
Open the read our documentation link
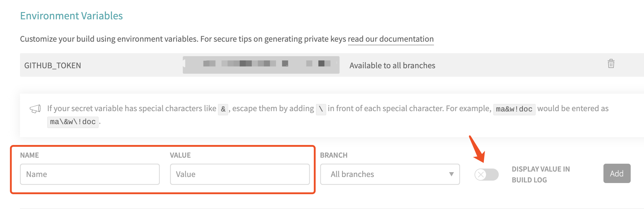coord(390,39)
